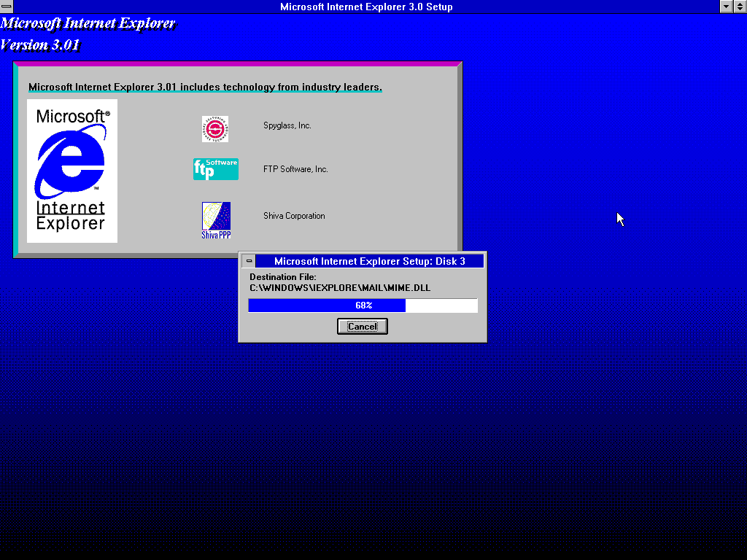The image size is (747, 560).
Task: Click the MIME.DLL destination file path
Action: (340, 288)
